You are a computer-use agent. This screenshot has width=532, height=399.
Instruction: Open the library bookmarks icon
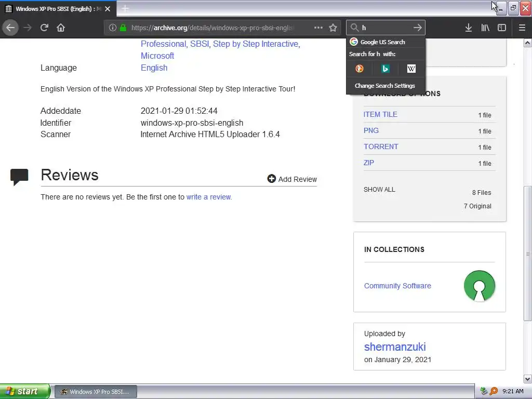click(485, 28)
